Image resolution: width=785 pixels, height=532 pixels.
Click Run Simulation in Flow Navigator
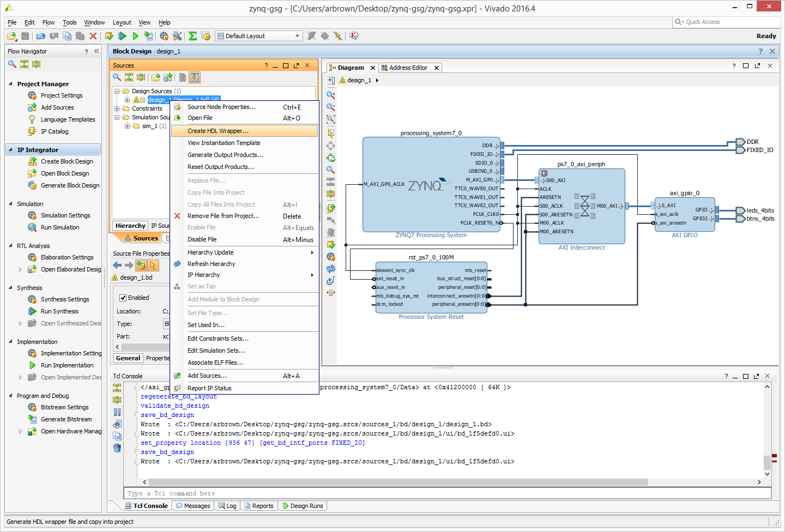coord(60,227)
